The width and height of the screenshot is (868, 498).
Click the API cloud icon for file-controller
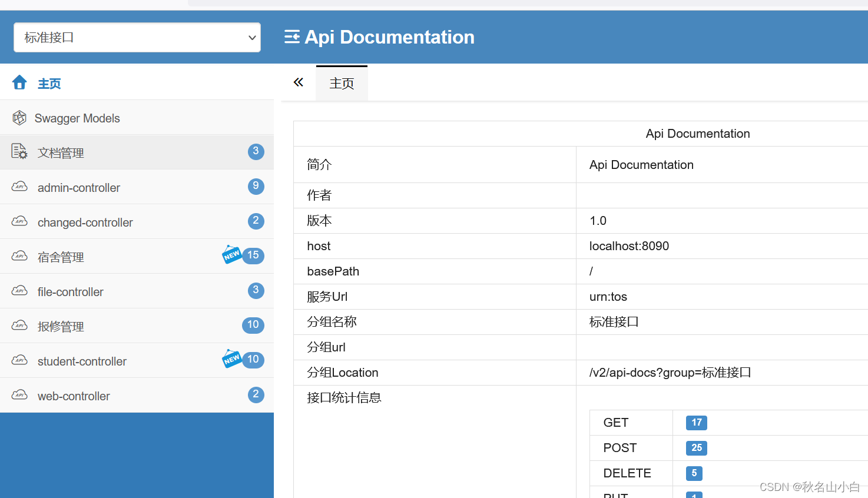[x=19, y=291]
